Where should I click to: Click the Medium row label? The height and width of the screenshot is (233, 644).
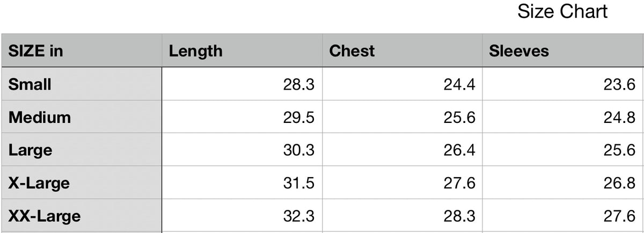point(40,117)
